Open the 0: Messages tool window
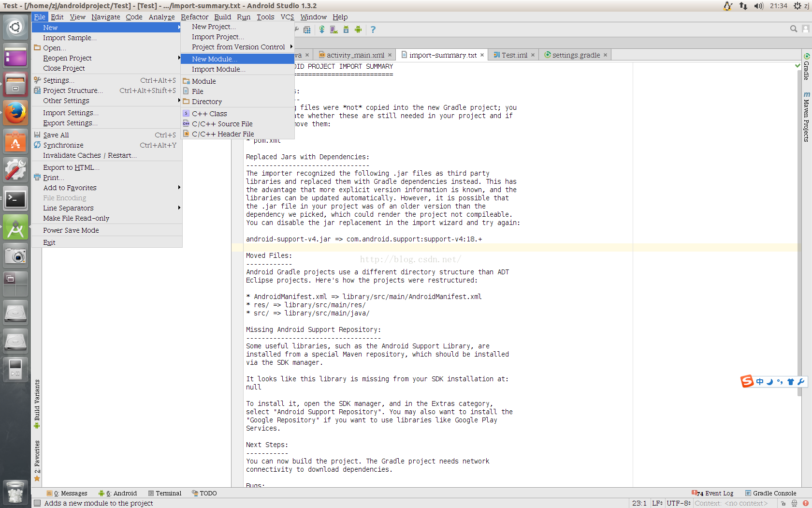This screenshot has width=812, height=508. pyautogui.click(x=67, y=493)
